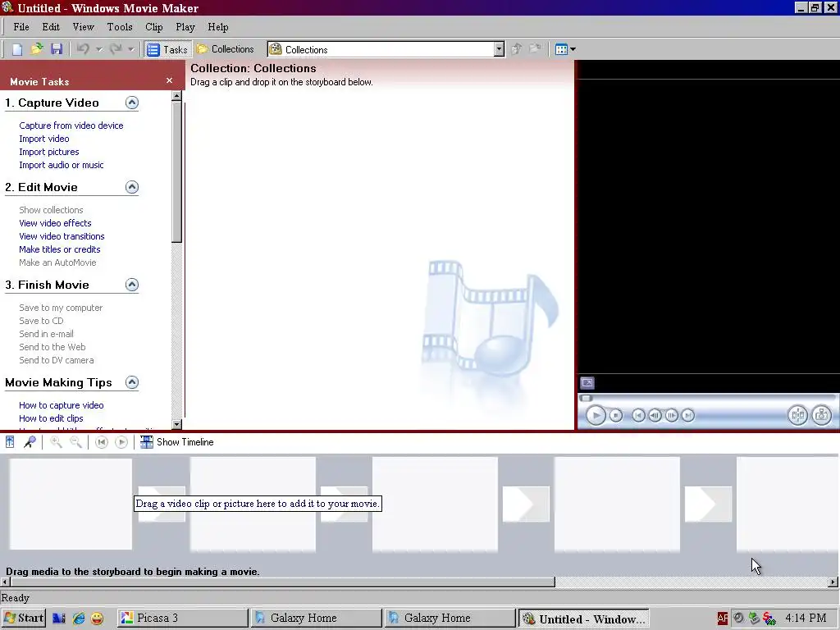This screenshot has width=840, height=630.
Task: Click the task pane scroll down arrow
Action: point(177,424)
